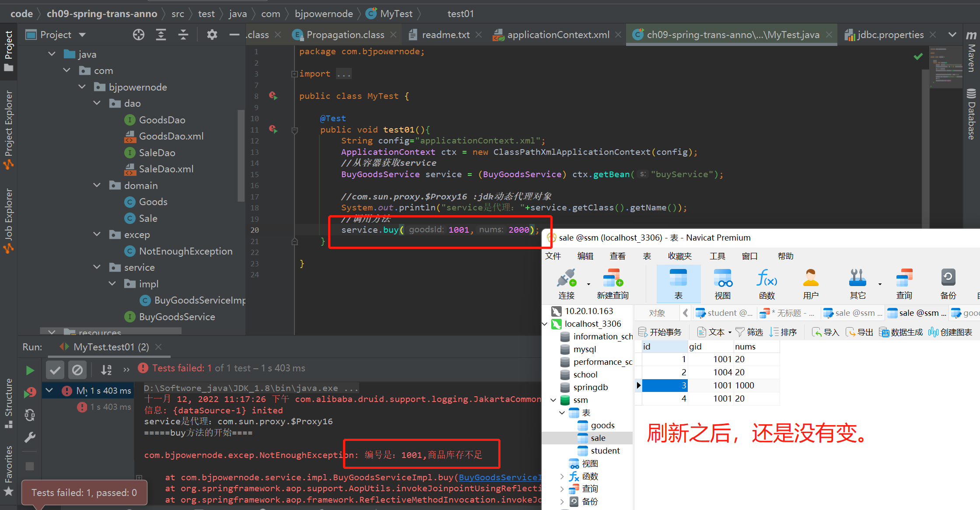Click the sort alphabetically toggle in Run toolbar
Image resolution: width=980 pixels, height=510 pixels.
[106, 370]
